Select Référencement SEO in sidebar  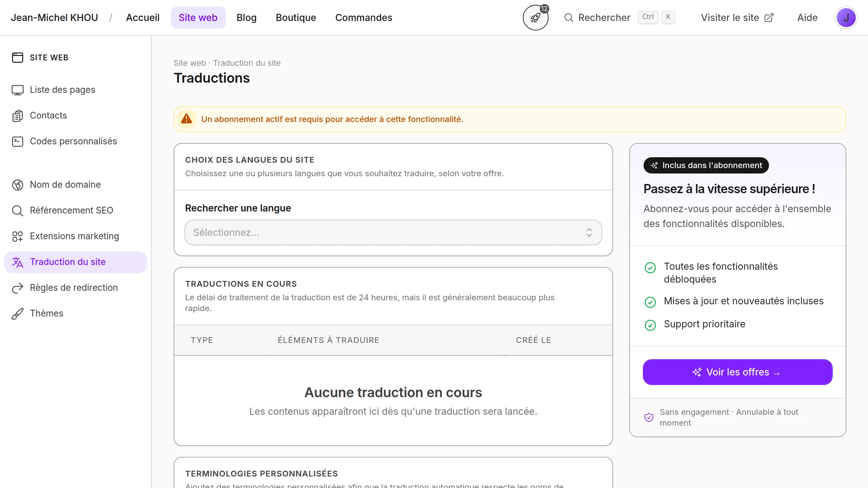click(71, 210)
